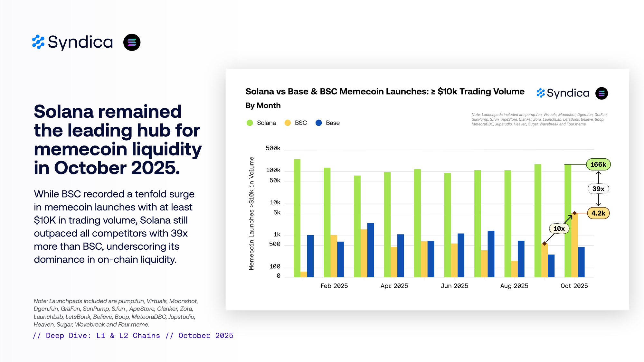The image size is (644, 362).
Task: Select the 4.2k value badge
Action: click(x=598, y=213)
